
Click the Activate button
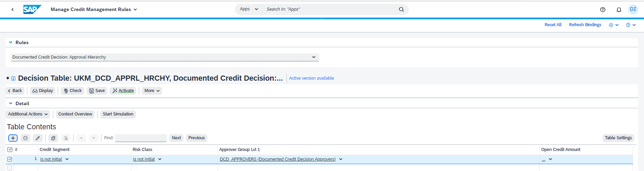123,91
